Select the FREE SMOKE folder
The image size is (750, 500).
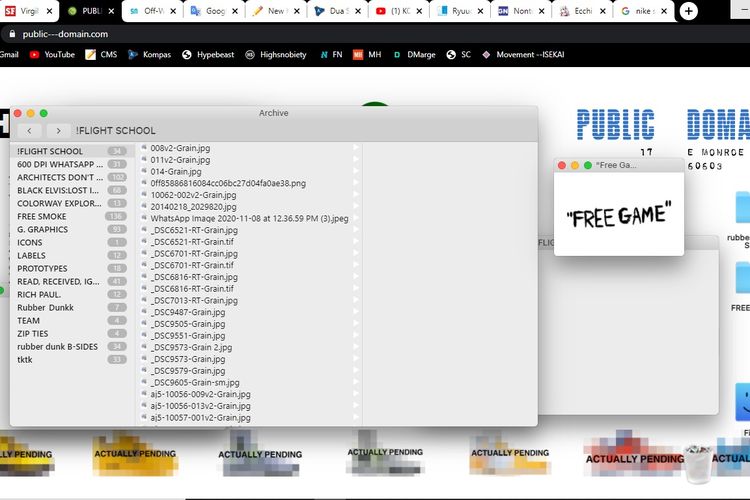tap(42, 216)
